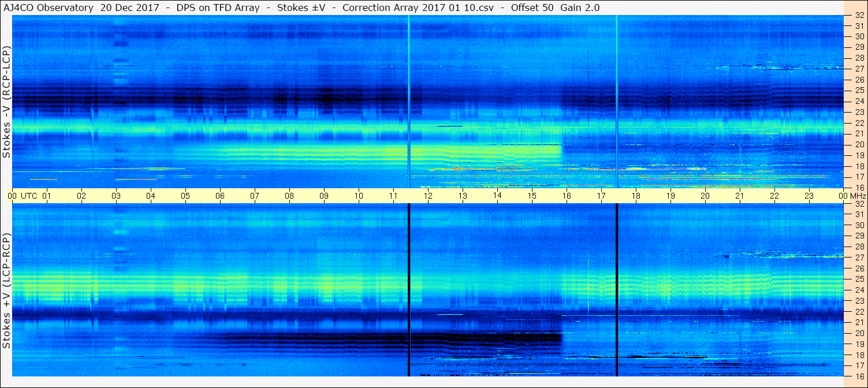Click '29' MHz tick of Stokes +V scale

click(x=859, y=236)
